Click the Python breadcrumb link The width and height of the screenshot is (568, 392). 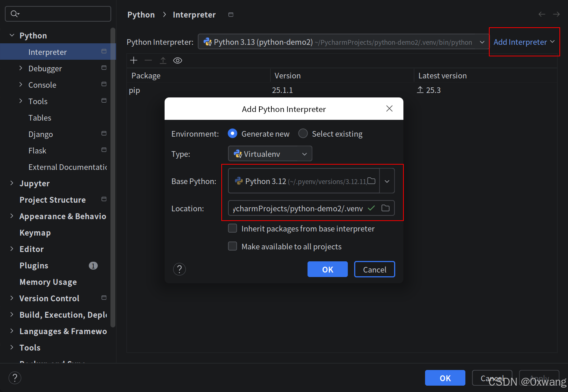click(x=141, y=15)
